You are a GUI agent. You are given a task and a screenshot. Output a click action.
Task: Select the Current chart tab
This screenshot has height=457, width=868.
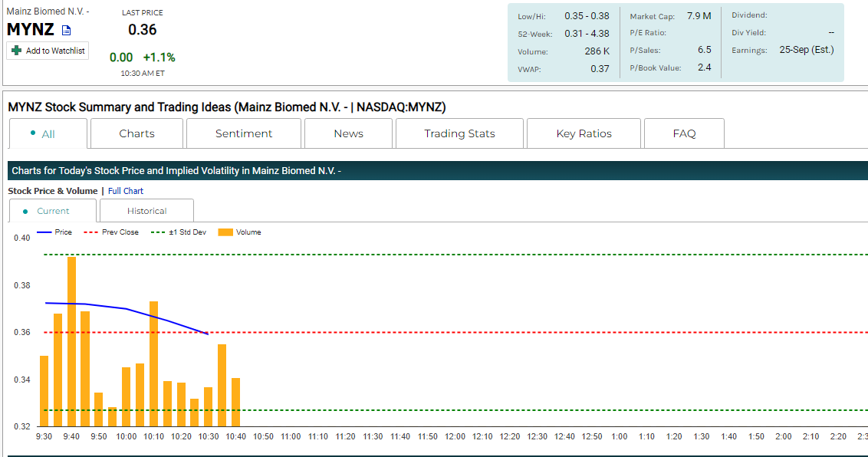point(53,211)
